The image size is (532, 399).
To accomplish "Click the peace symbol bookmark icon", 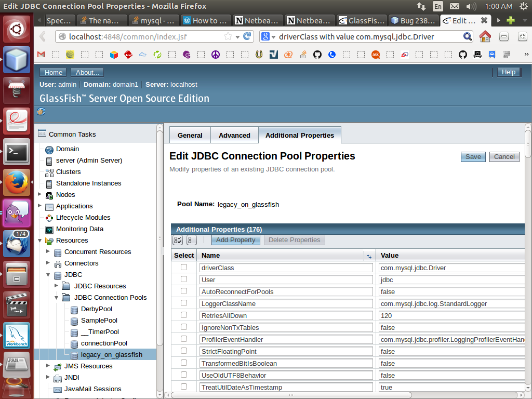I will [x=216, y=54].
